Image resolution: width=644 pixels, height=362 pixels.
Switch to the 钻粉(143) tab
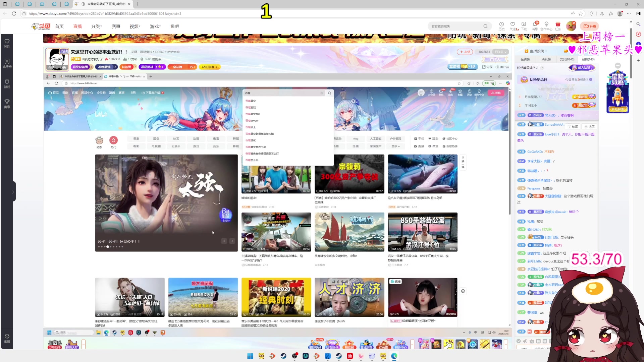click(x=588, y=59)
